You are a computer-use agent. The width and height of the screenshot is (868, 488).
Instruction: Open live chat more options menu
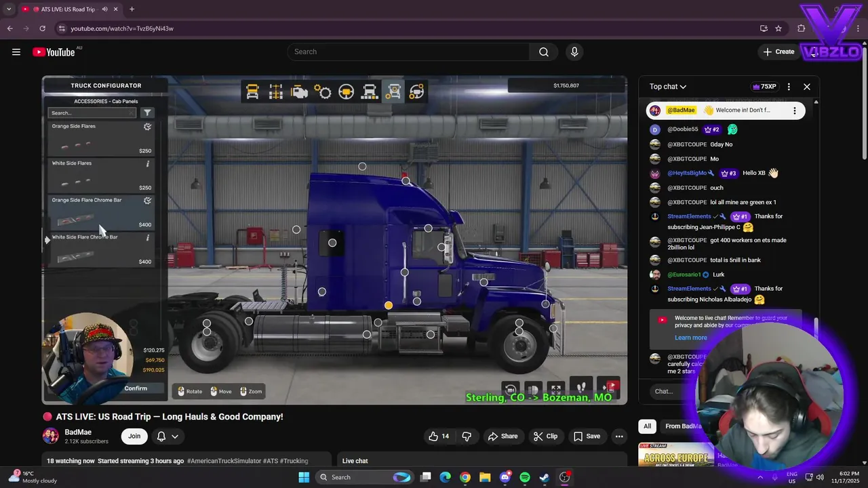click(x=789, y=87)
